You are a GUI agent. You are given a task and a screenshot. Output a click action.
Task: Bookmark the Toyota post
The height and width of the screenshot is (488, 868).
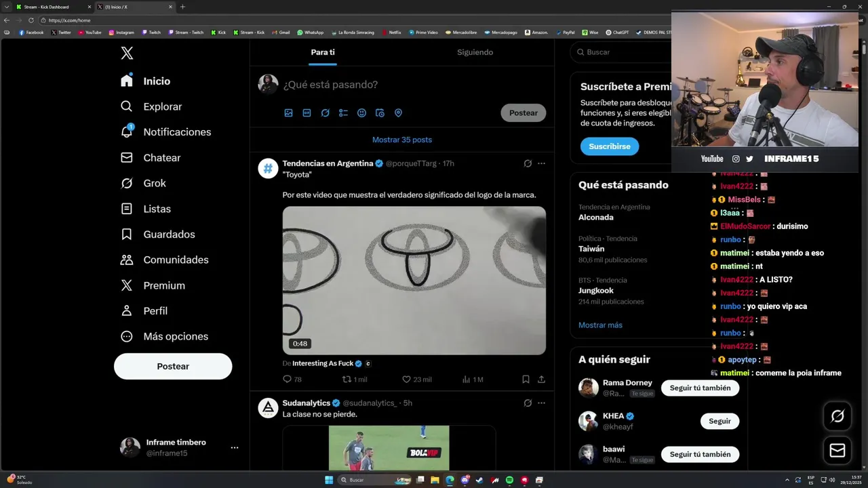pyautogui.click(x=526, y=380)
